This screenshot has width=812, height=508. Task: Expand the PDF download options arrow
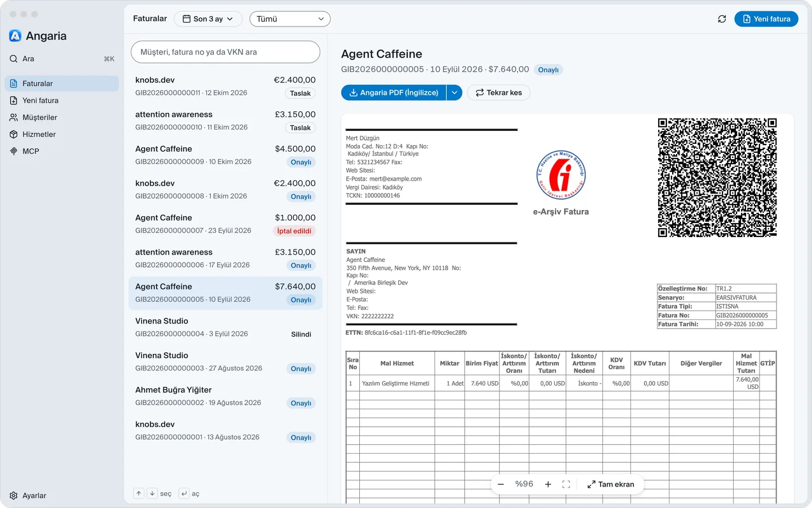(x=454, y=93)
